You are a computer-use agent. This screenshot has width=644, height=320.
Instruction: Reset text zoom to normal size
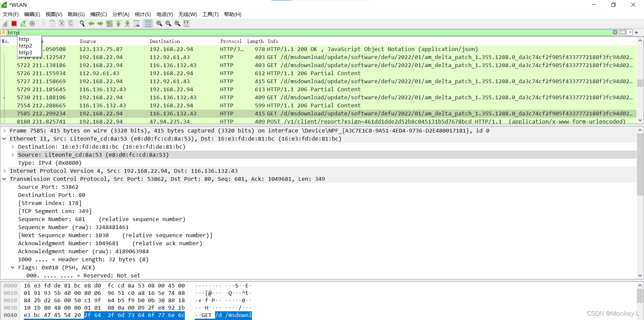tap(177, 23)
